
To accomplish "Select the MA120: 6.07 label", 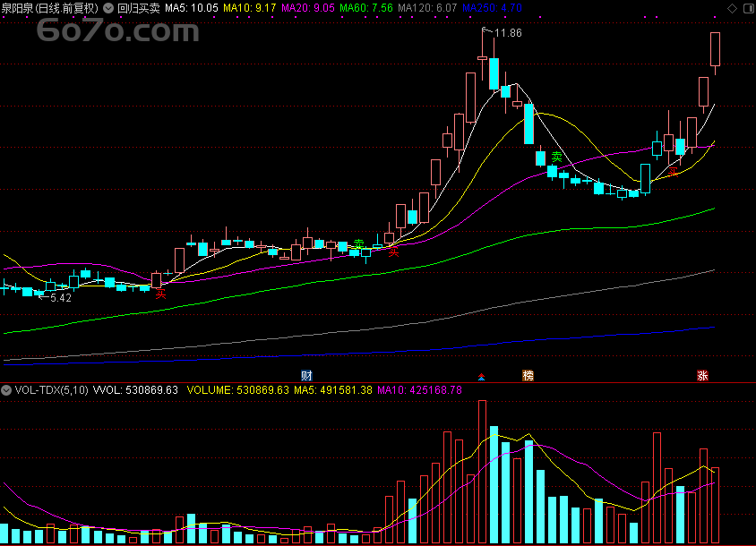I will pos(427,8).
